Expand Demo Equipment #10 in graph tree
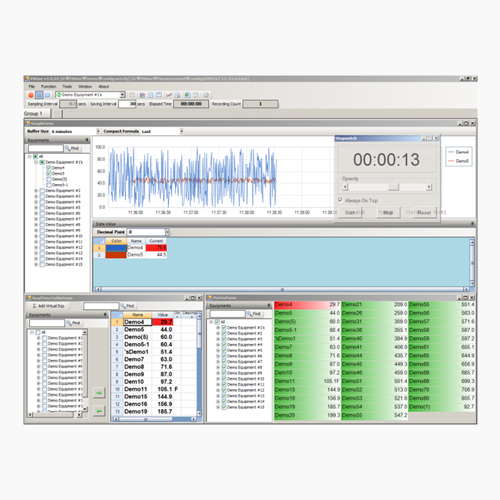The height and width of the screenshot is (500, 500). pos(36,236)
